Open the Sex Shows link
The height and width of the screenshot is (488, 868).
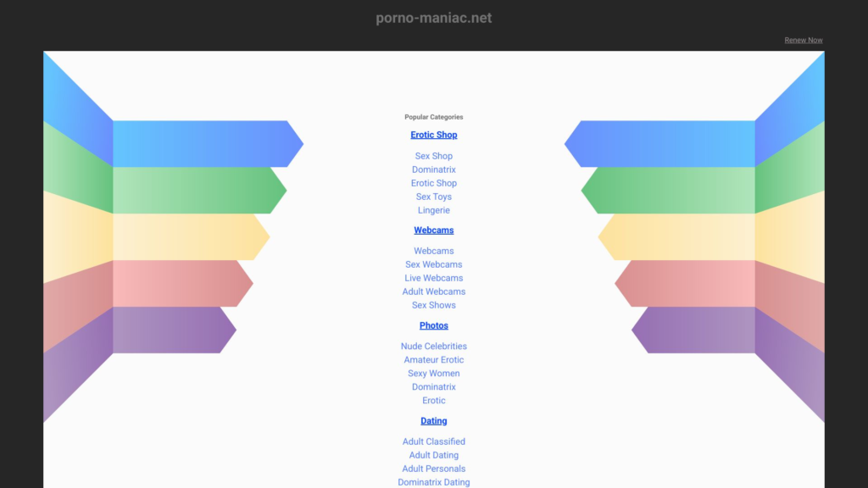433,305
